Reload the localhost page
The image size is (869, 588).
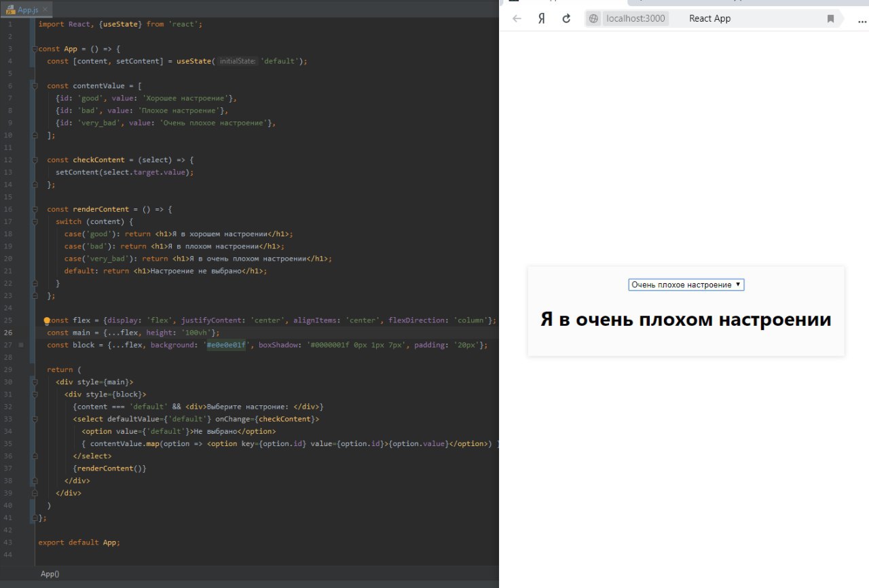tap(566, 18)
